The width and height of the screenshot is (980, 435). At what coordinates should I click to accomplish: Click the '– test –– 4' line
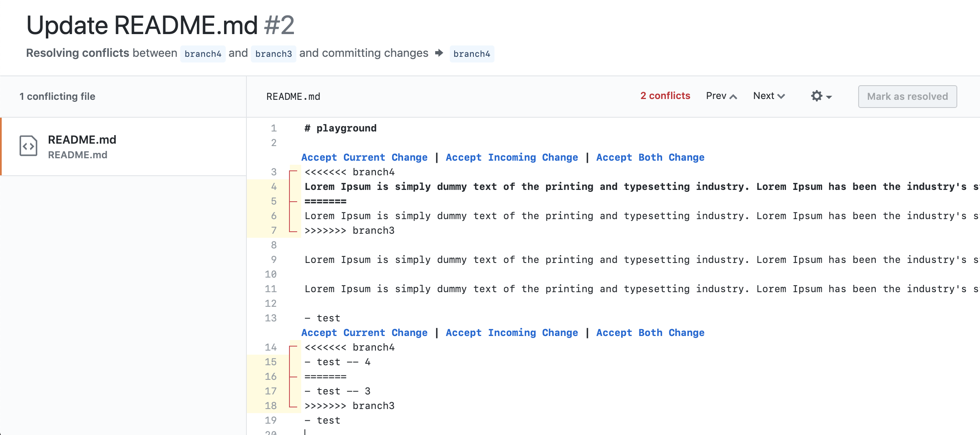337,362
